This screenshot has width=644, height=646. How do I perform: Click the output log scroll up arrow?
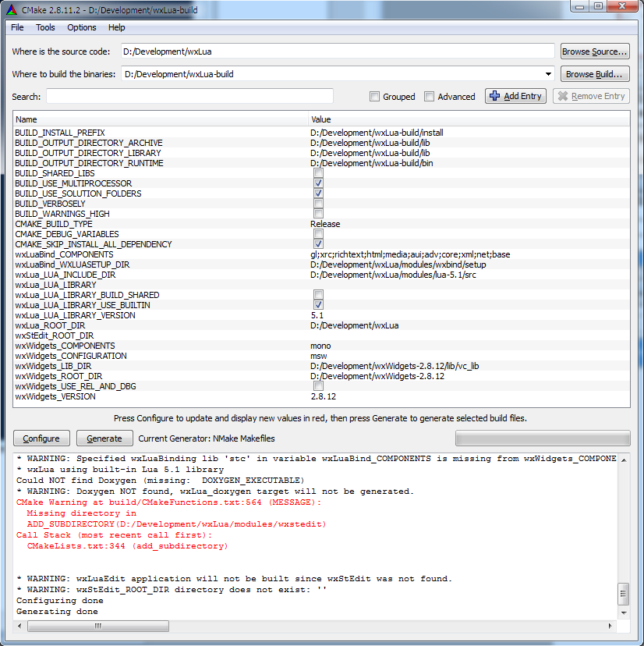[x=624, y=460]
